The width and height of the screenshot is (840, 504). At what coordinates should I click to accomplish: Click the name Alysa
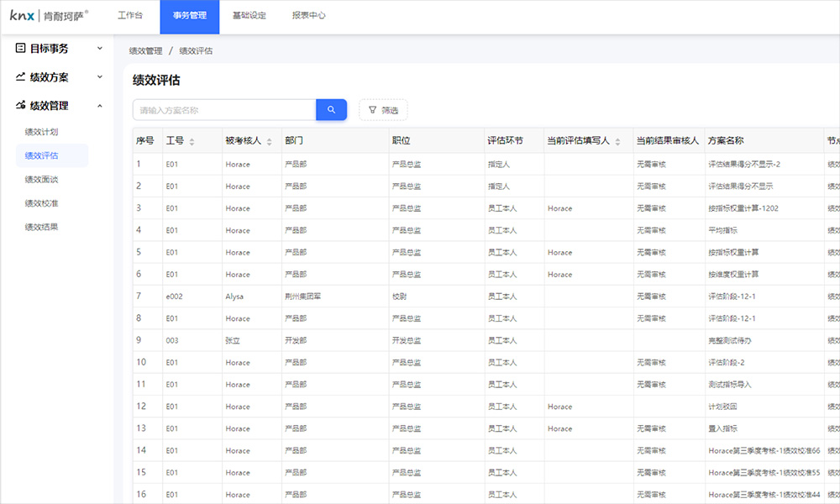pyautogui.click(x=234, y=297)
